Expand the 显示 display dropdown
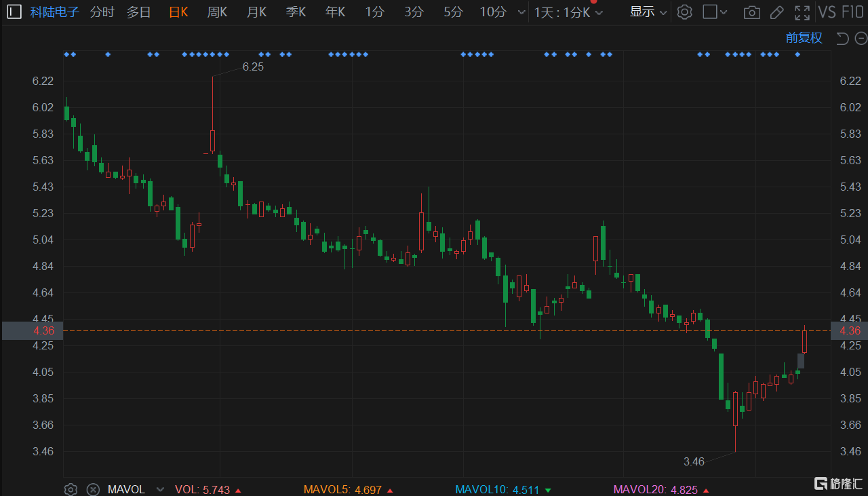868x496 pixels. 648,12
